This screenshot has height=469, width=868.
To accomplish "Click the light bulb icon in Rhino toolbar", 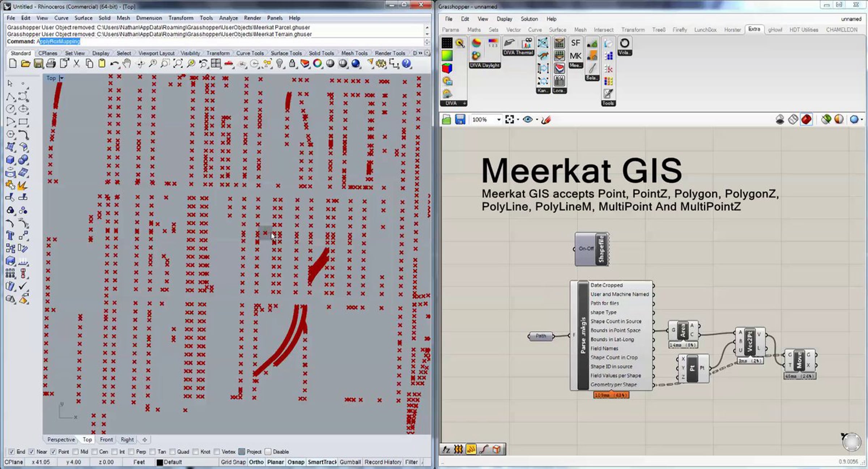I will click(x=280, y=64).
